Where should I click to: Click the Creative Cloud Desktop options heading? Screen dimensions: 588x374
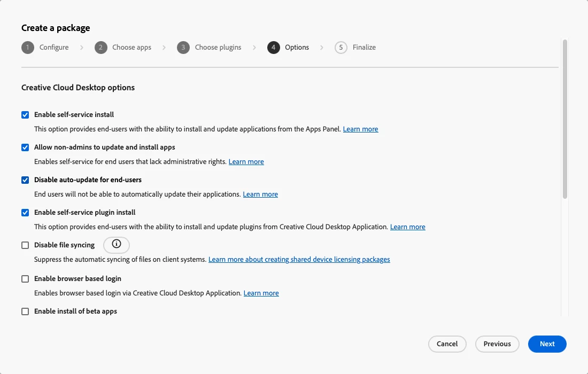[78, 87]
